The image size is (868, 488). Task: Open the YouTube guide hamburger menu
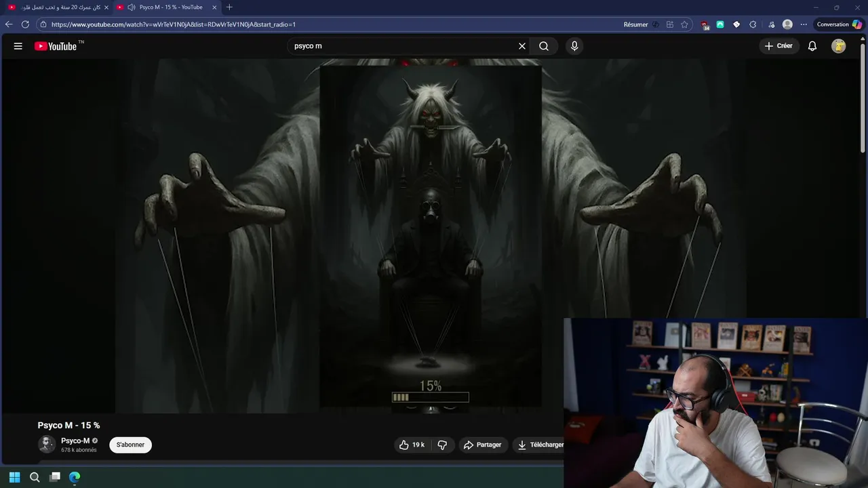click(x=18, y=46)
